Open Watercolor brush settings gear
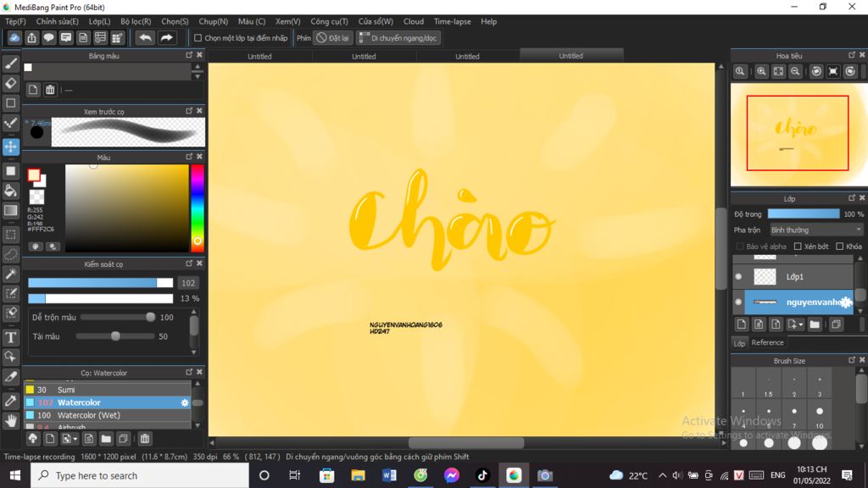Image resolution: width=868 pixels, height=488 pixels. [x=184, y=402]
